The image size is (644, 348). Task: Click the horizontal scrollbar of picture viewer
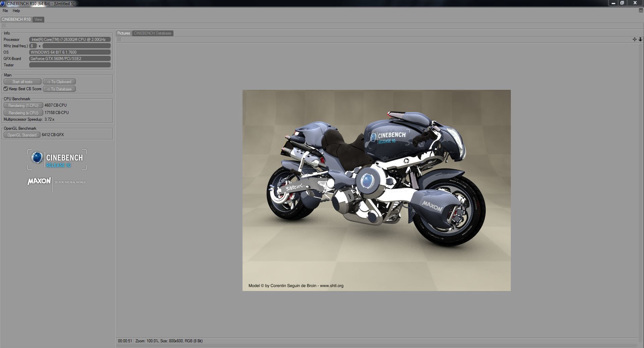pos(377,346)
